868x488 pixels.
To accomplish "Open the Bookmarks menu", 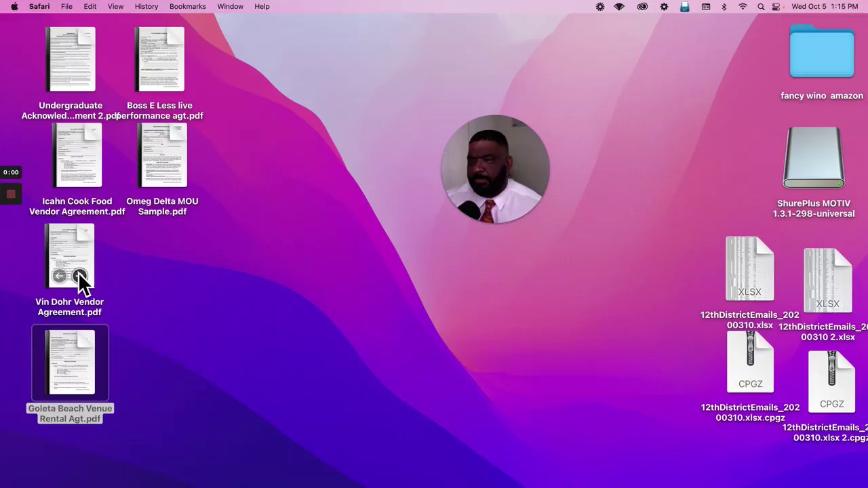I will 188,7.
